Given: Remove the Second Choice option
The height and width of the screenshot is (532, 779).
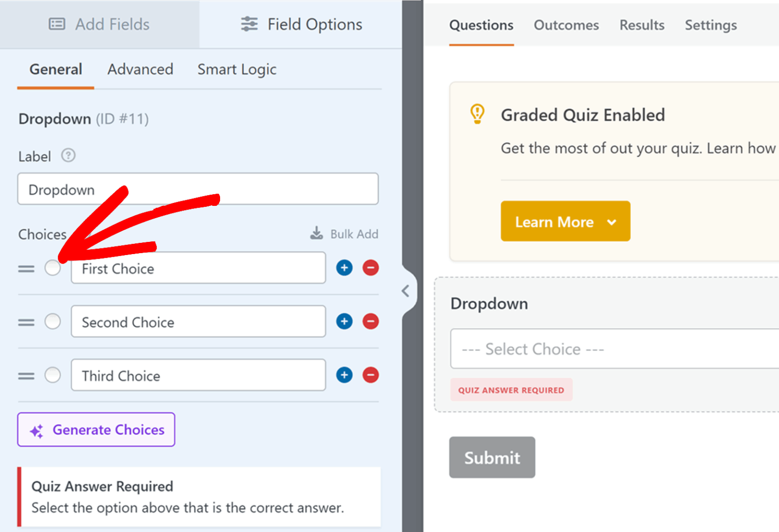Looking at the screenshot, I should pyautogui.click(x=371, y=322).
